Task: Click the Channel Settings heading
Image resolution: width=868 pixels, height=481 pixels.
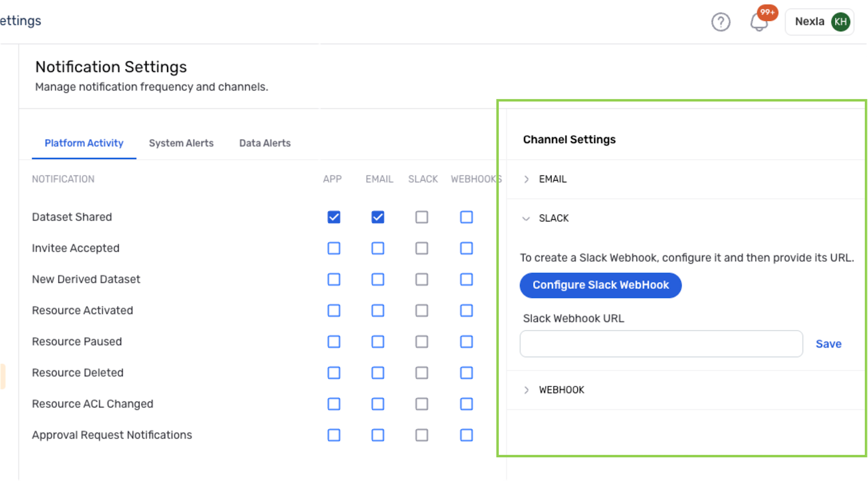Action: click(x=569, y=139)
